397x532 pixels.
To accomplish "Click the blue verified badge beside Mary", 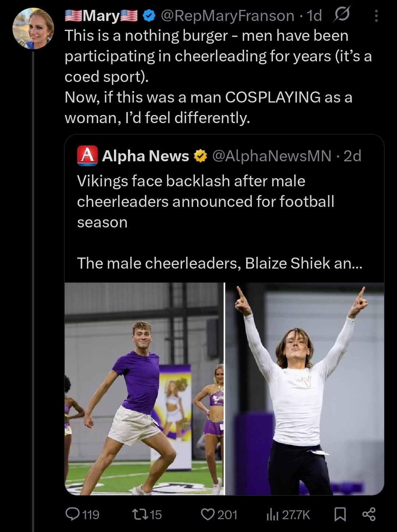I will coord(149,16).
